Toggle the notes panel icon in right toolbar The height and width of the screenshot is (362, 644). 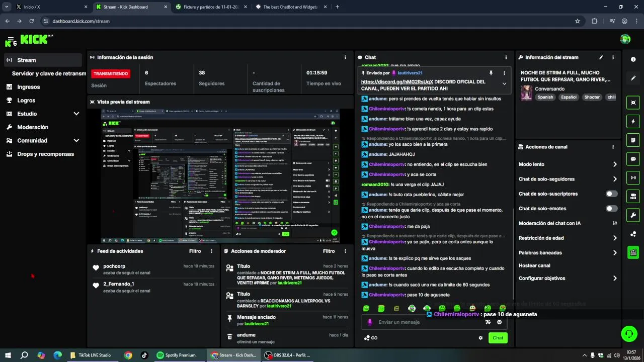pyautogui.click(x=633, y=140)
